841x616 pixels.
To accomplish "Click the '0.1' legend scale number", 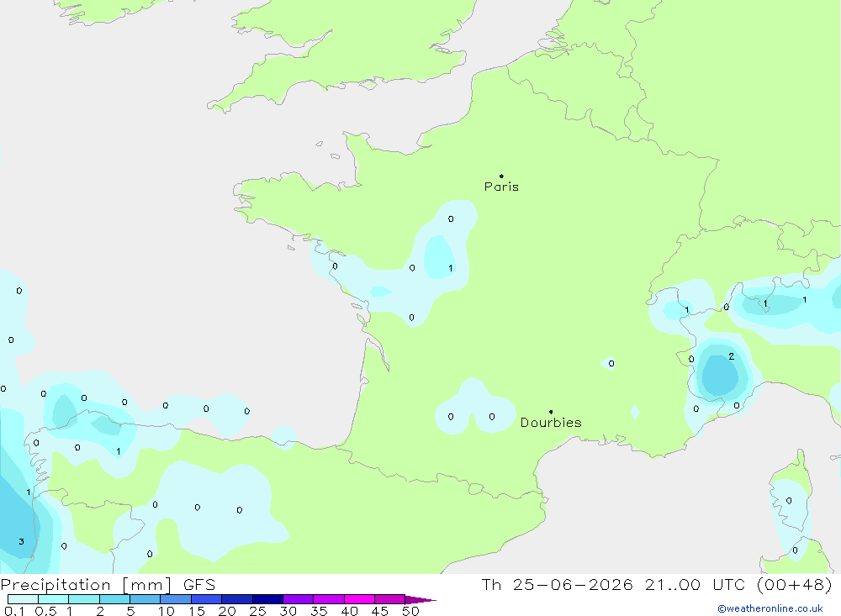I will [14, 611].
